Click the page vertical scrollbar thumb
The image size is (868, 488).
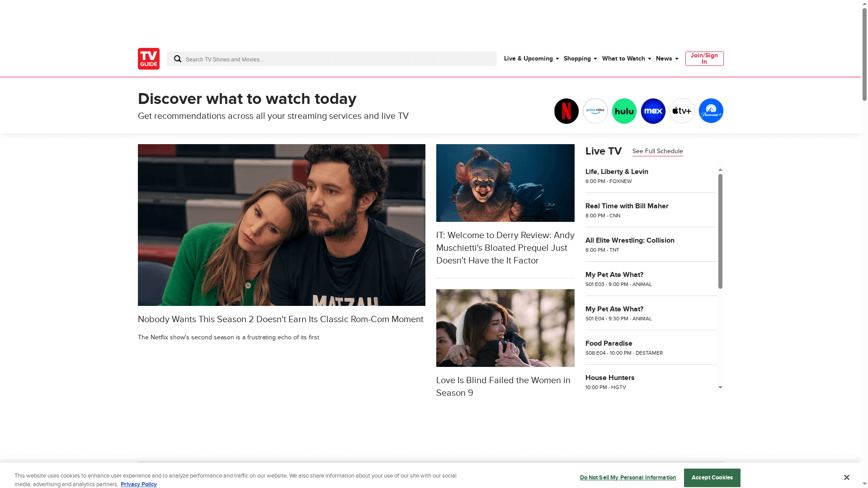tap(864, 53)
